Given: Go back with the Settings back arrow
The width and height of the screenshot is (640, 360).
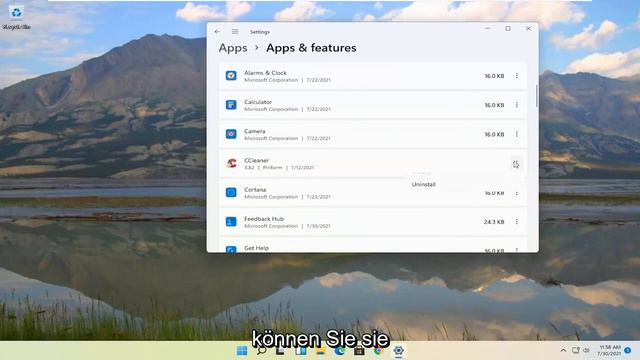Looking at the screenshot, I should click(217, 31).
